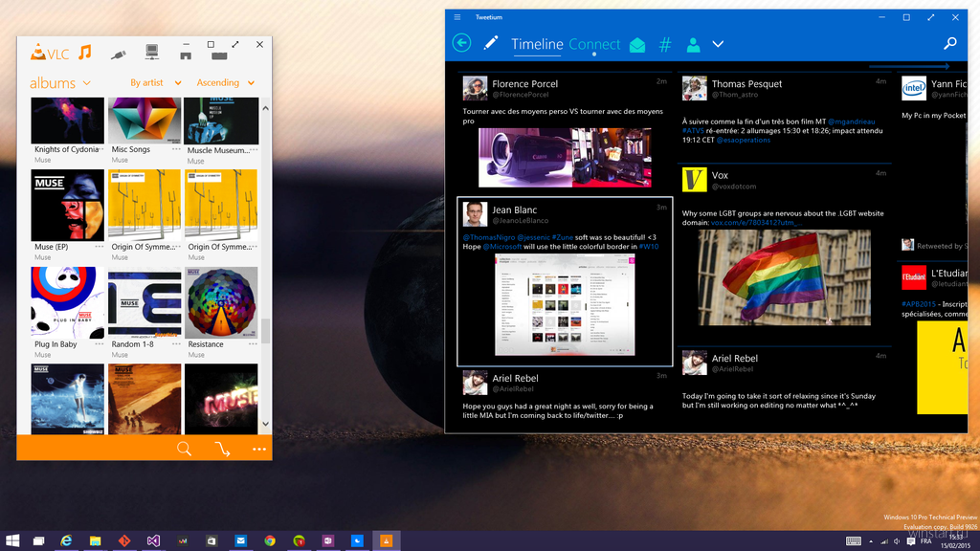Image resolution: width=980 pixels, height=551 pixels.
Task: Click "Muscle Museum..." album title
Action: 219,150
